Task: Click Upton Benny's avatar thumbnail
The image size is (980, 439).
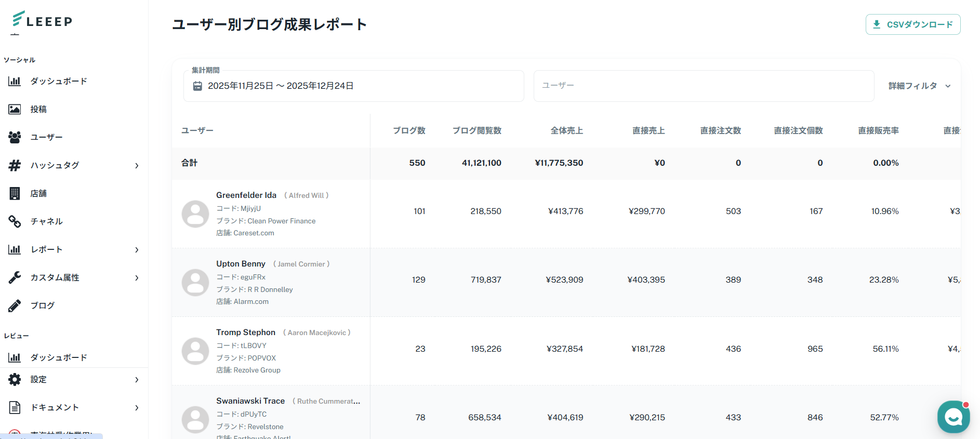Action: tap(195, 283)
